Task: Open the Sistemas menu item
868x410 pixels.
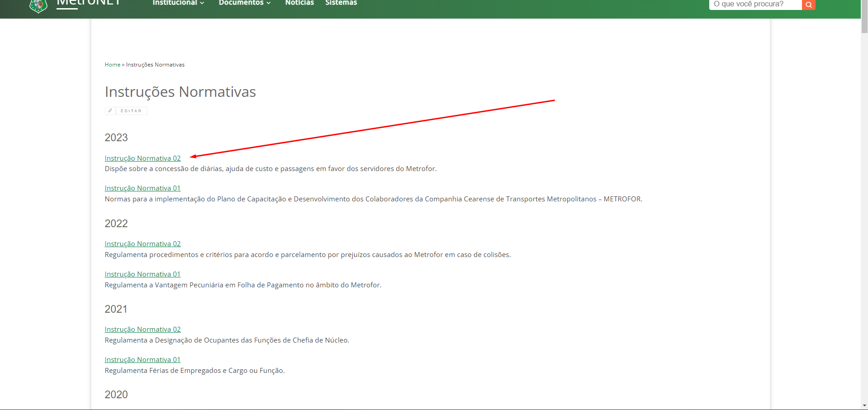Action: 341,3
